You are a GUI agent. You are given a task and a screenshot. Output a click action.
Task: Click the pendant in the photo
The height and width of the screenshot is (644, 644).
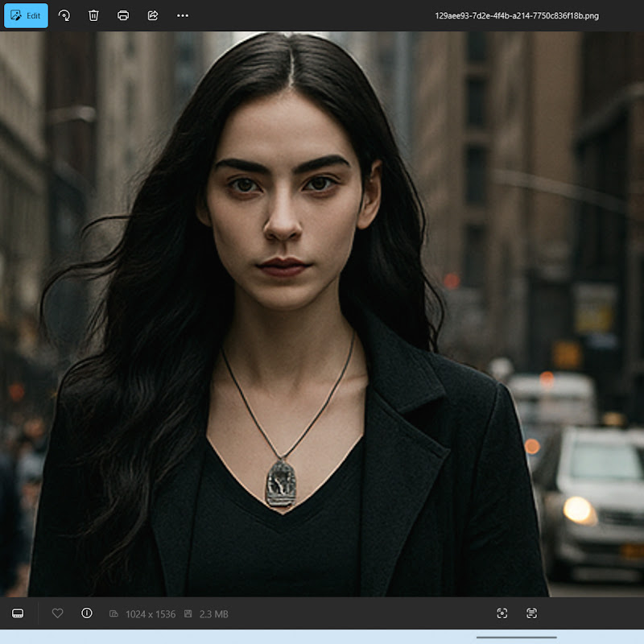tap(281, 482)
